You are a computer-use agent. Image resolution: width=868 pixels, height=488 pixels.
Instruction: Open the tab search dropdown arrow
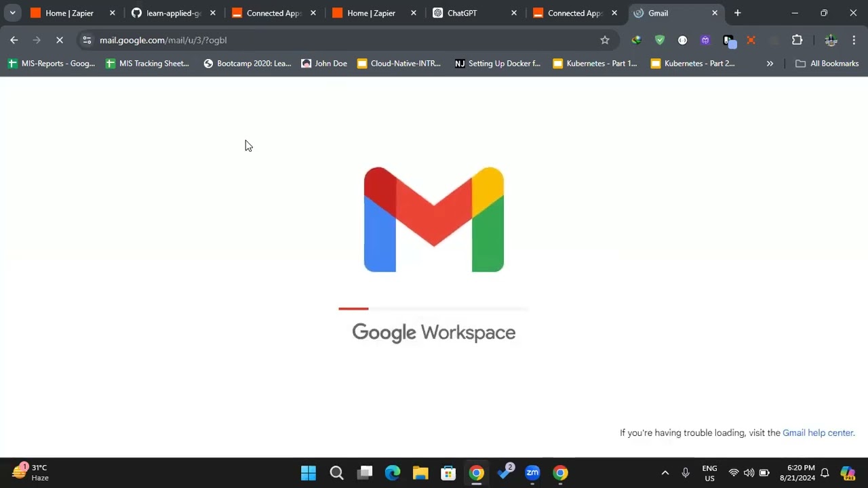coord(12,13)
